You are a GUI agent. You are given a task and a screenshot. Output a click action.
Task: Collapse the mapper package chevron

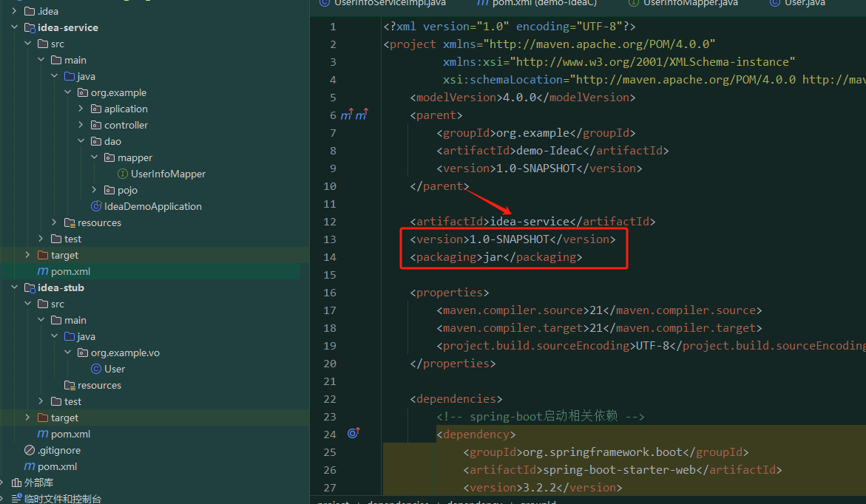tap(95, 157)
